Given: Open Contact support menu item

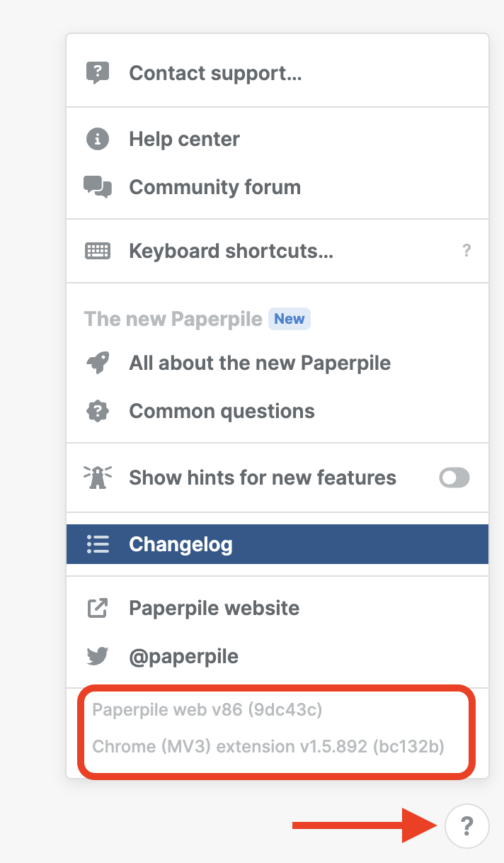Looking at the screenshot, I should pos(215,73).
